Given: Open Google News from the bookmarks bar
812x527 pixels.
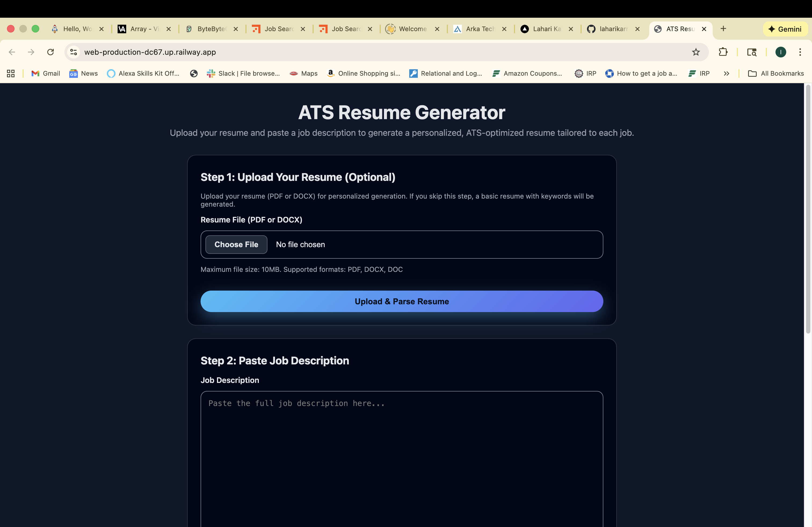Looking at the screenshot, I should pos(83,73).
